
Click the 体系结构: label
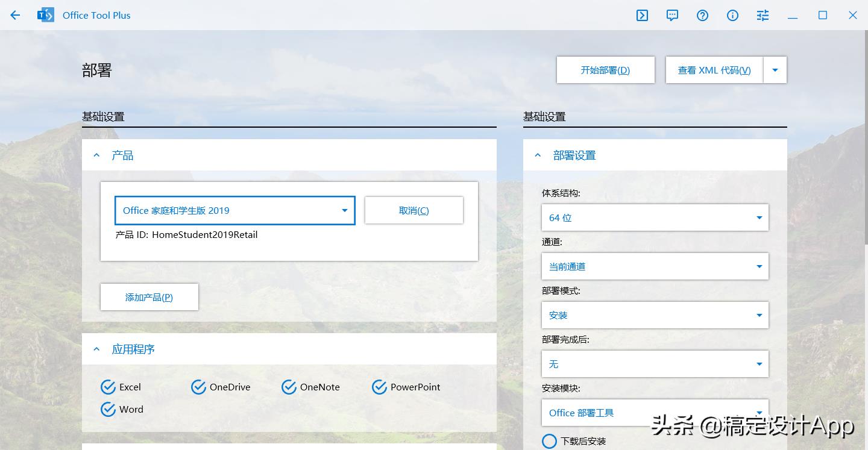click(561, 193)
